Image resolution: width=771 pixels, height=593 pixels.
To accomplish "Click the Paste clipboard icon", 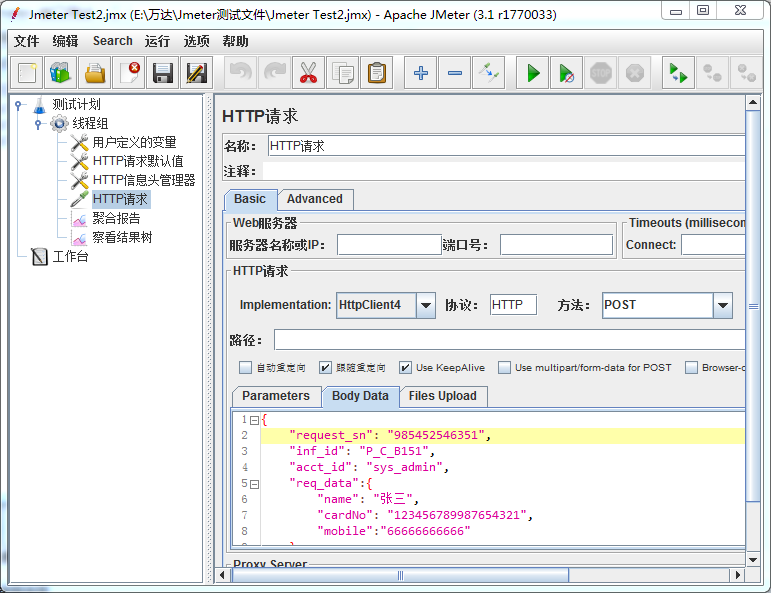I will [x=377, y=73].
